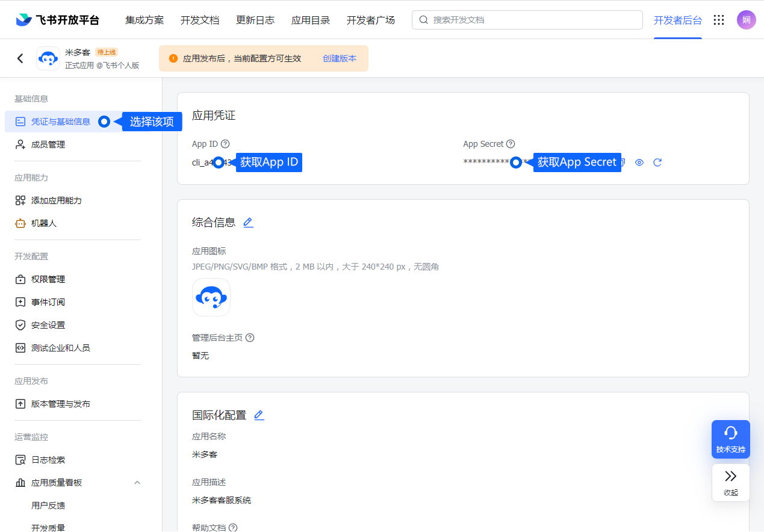
Task: Collapse the 应用质量看板 sidebar group
Action: 137,483
